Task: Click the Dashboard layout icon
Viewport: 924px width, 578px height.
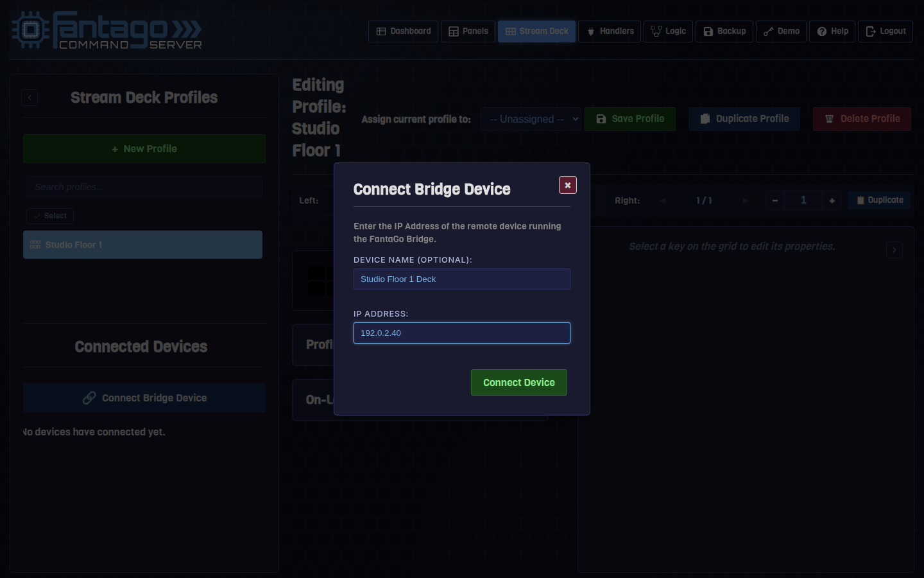Action: [381, 31]
